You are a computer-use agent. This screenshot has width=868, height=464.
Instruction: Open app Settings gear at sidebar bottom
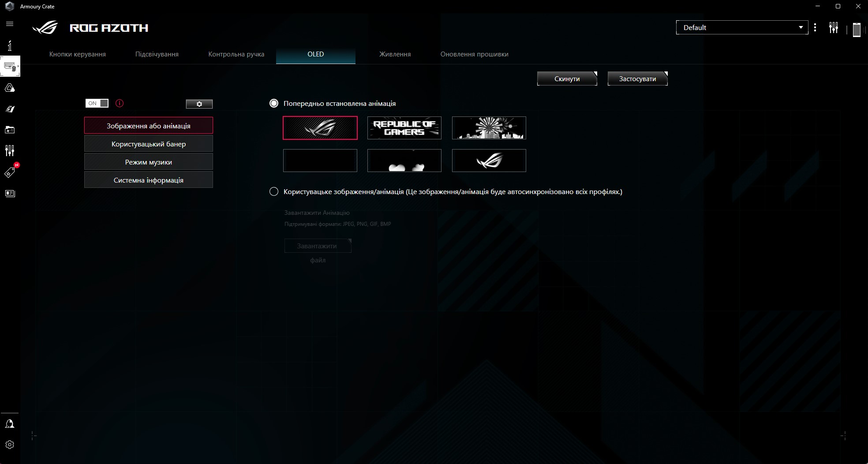10,445
